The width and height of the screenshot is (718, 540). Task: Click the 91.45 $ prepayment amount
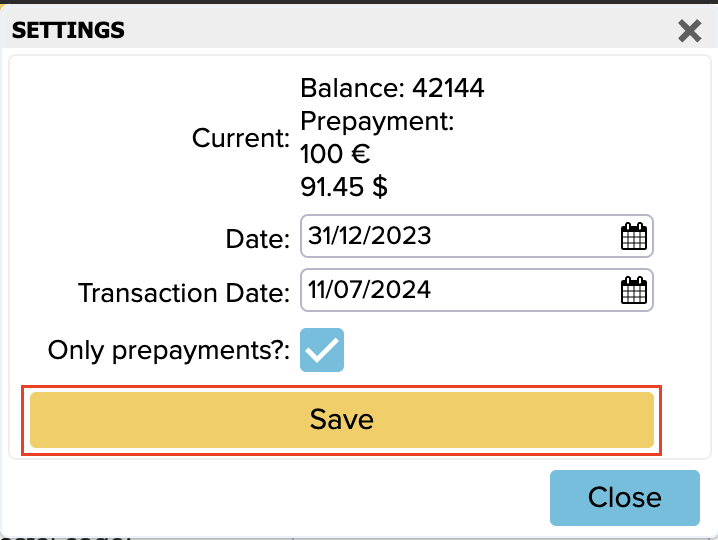point(344,187)
